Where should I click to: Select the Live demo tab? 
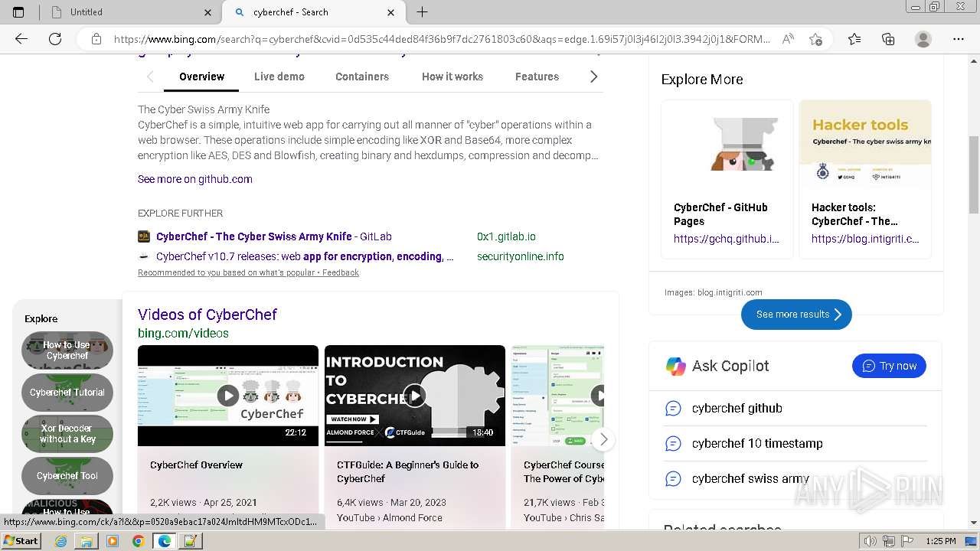(279, 77)
